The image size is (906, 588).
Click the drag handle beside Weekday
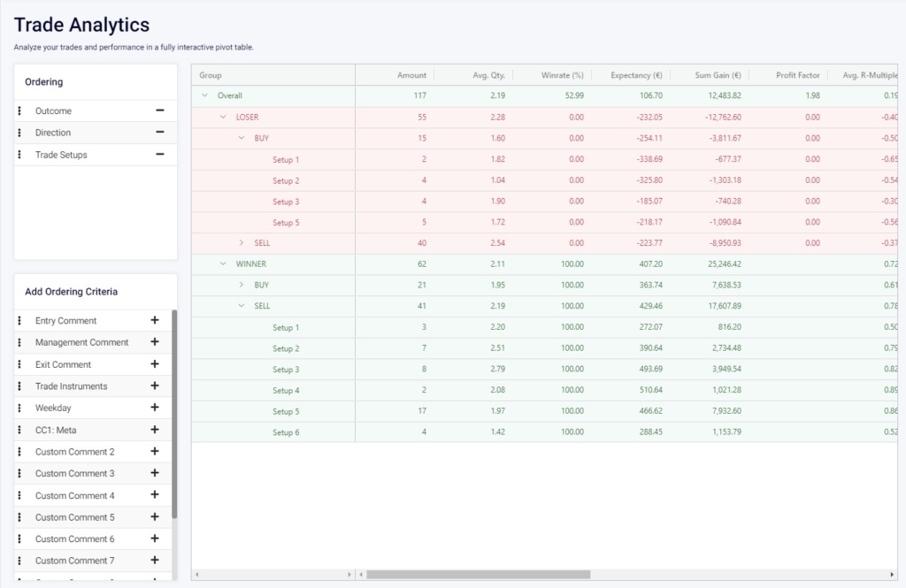(x=19, y=408)
